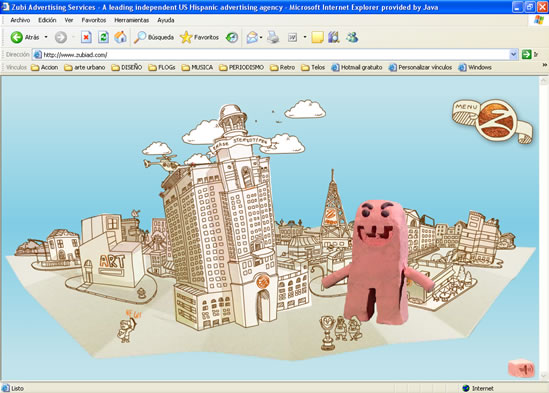Open the Hotmail gratuito link

(357, 67)
